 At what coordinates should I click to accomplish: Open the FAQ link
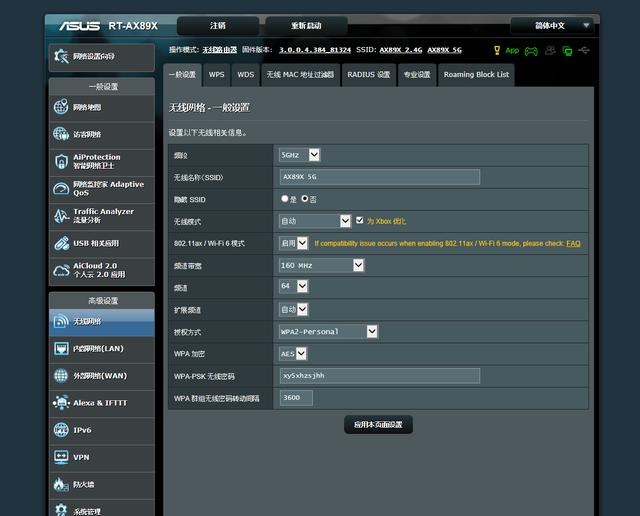573,243
